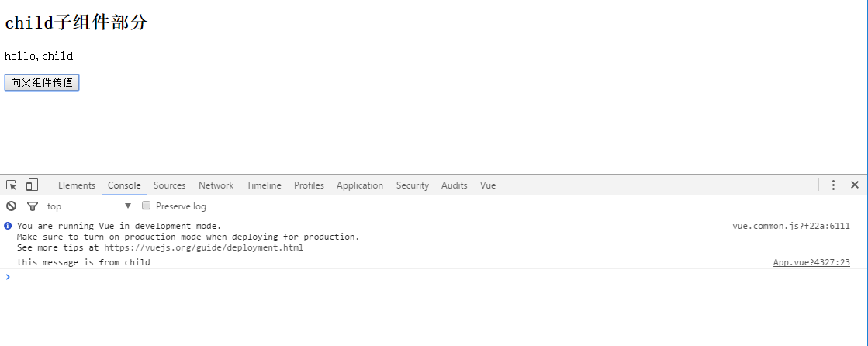This screenshot has height=346, width=868.
Task: Expand the top execution context dropdown
Action: tap(89, 206)
